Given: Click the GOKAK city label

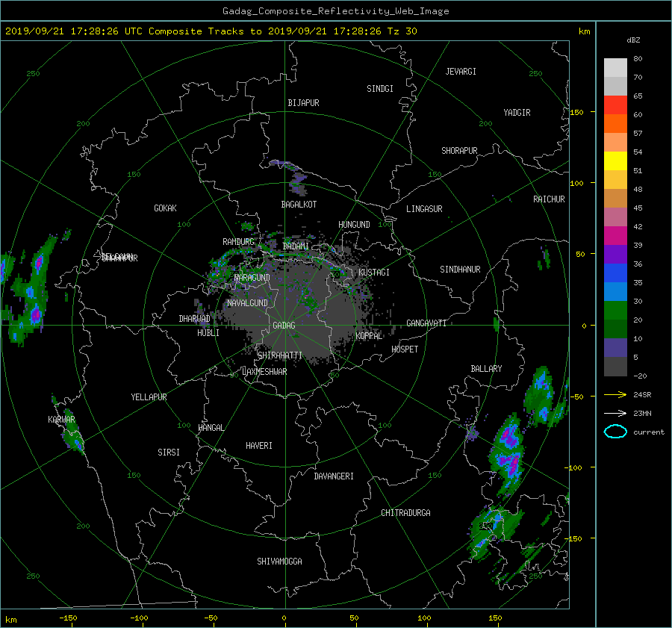Looking at the screenshot, I should pyautogui.click(x=165, y=208).
